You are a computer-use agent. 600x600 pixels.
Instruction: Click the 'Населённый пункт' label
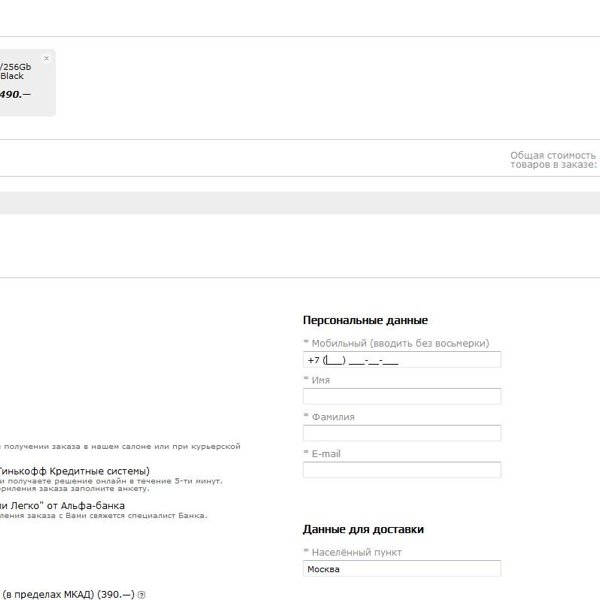[x=357, y=552]
